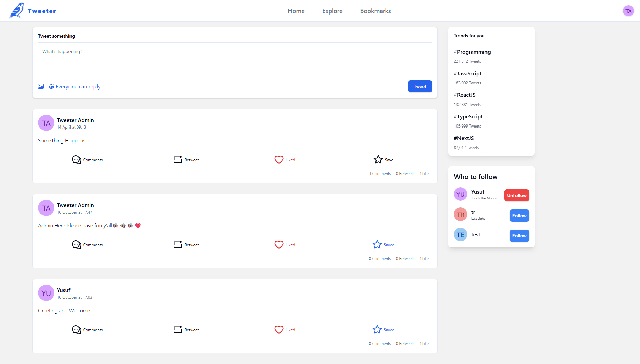Click YU avatar on Yusuf's tweet
This screenshot has height=364, width=640.
point(46,293)
